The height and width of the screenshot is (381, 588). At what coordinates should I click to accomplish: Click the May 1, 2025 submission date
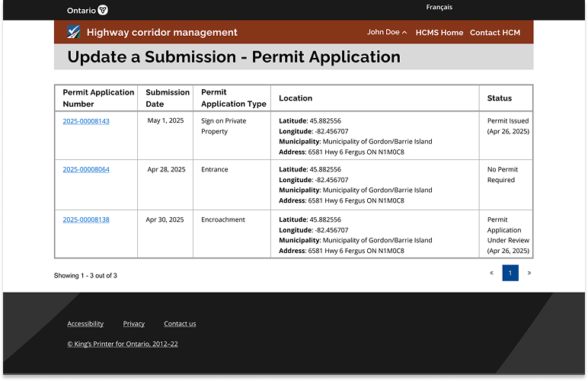[165, 120]
